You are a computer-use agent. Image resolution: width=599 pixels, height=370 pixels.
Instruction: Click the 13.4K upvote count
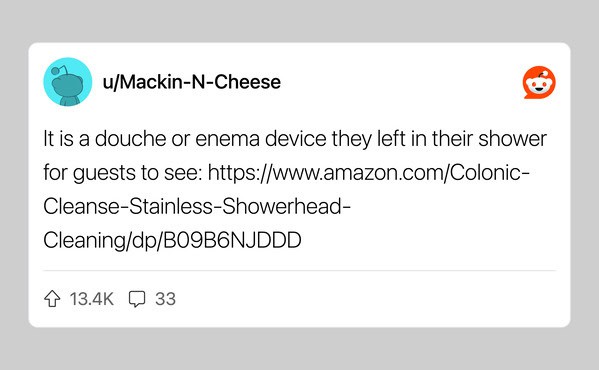[92, 299]
